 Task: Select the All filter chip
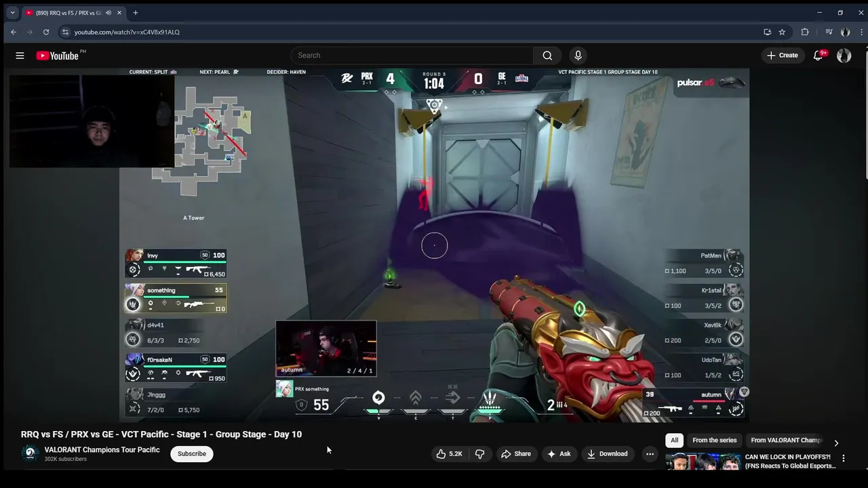[674, 440]
